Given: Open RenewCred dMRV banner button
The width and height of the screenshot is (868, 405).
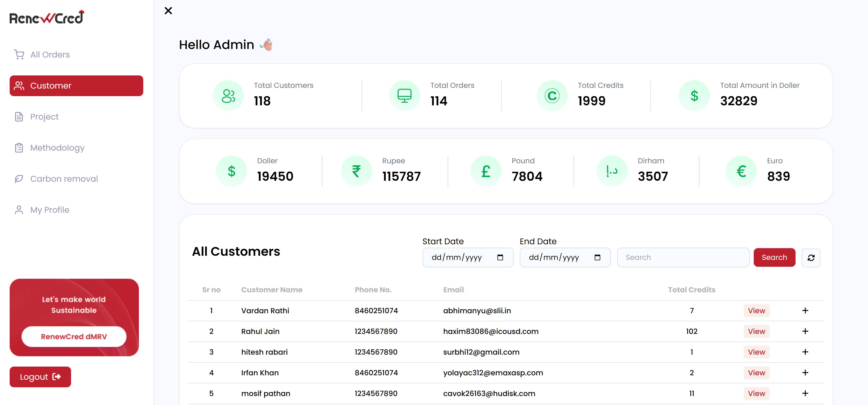Looking at the screenshot, I should point(74,337).
